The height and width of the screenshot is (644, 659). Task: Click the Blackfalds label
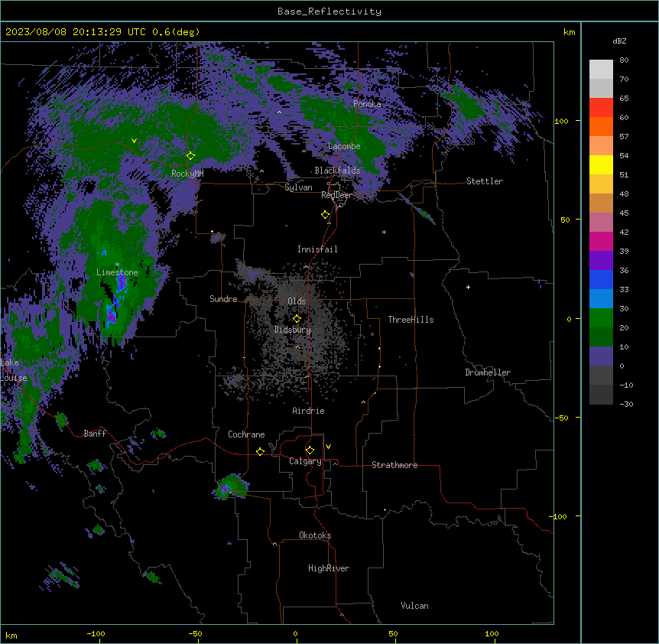pyautogui.click(x=337, y=171)
